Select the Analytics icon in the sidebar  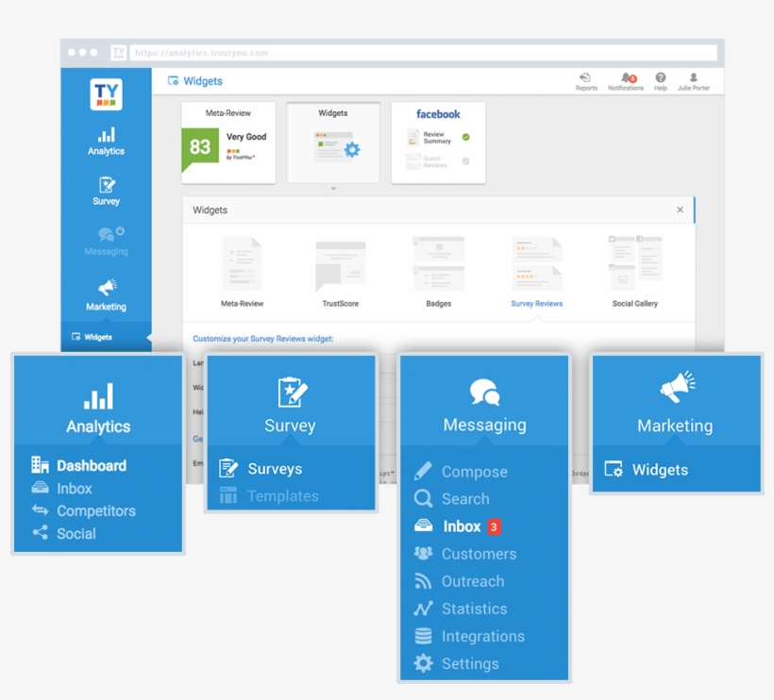tap(105, 136)
